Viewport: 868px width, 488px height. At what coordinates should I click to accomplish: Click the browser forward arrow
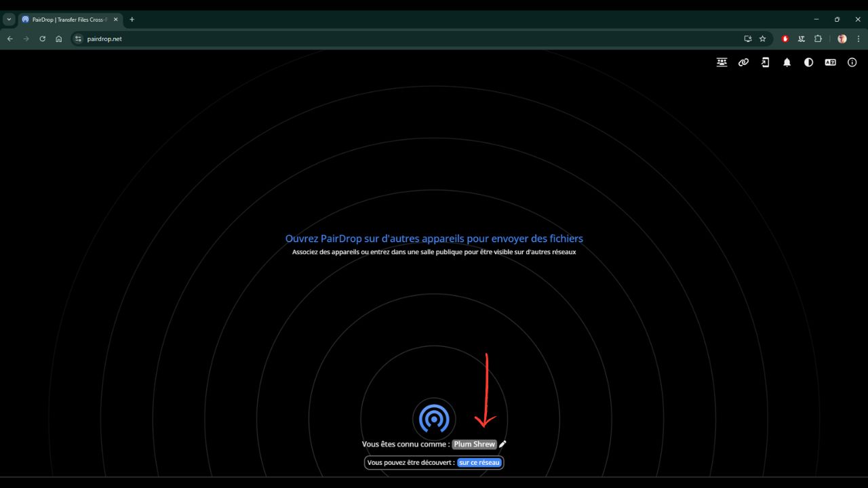[x=26, y=39]
